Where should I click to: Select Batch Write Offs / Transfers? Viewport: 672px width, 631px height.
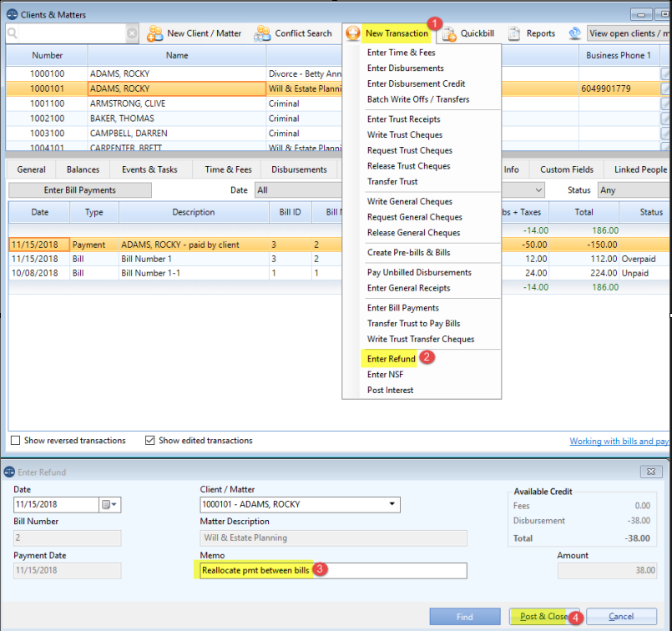click(x=418, y=99)
